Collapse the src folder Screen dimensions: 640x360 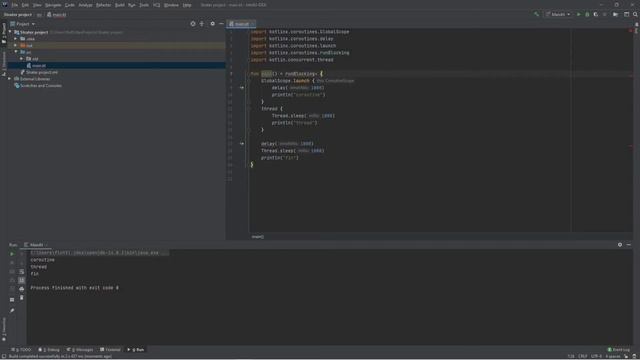16,52
